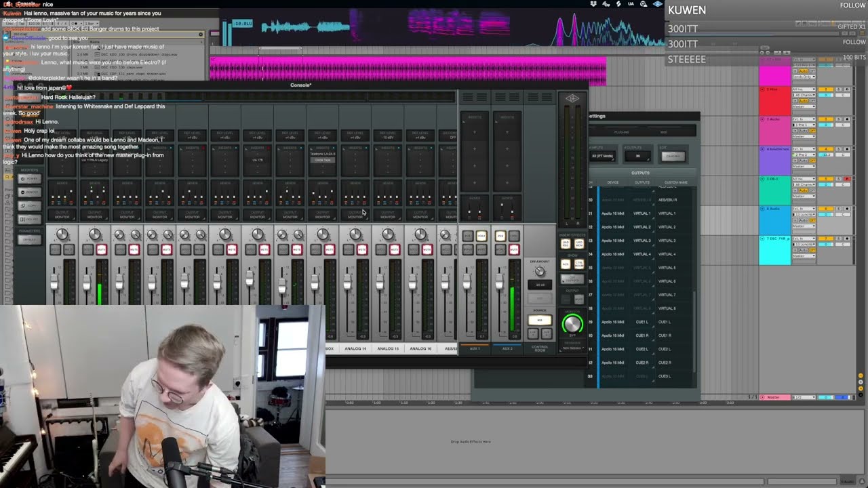Screen dimensions: 868x488
Task: Open the Oxide Tape insert slot
Action: (323, 160)
